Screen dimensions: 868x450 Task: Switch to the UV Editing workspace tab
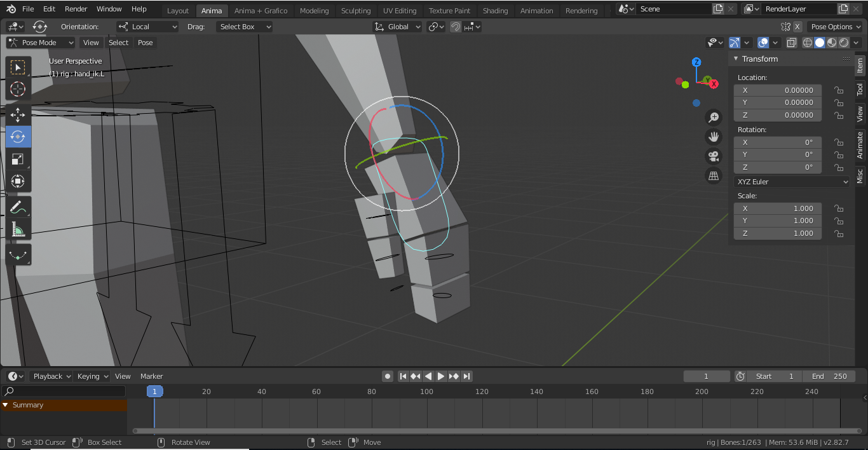(400, 10)
